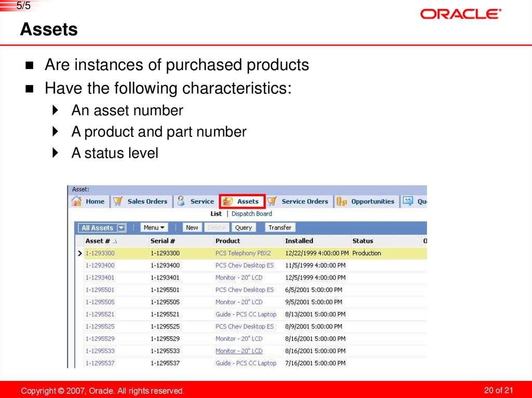Open the Service tab
The height and width of the screenshot is (398, 532).
click(196, 201)
